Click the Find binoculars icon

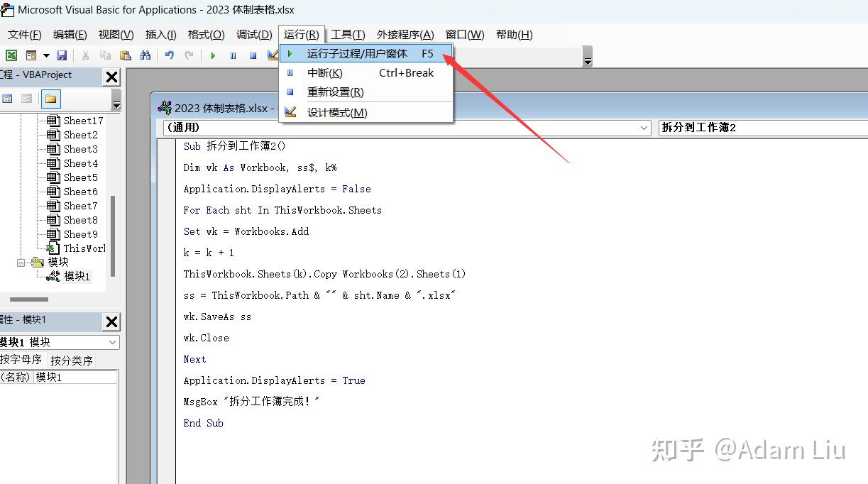[x=145, y=55]
